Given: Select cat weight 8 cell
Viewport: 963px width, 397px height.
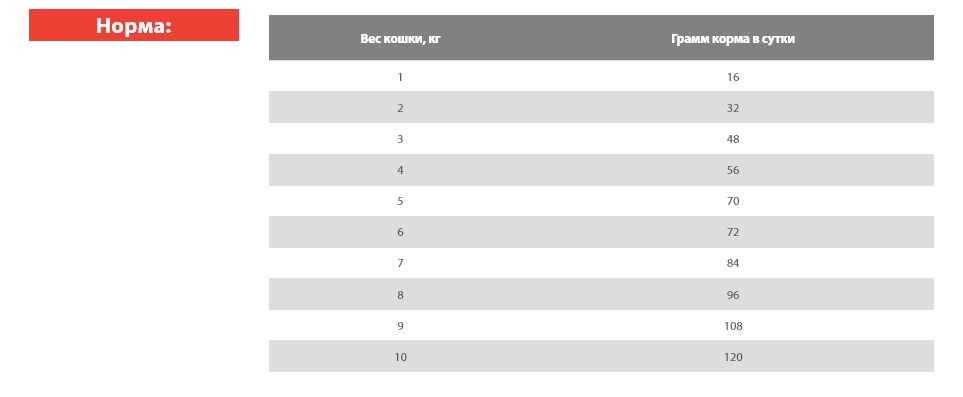Looking at the screenshot, I should point(400,295).
